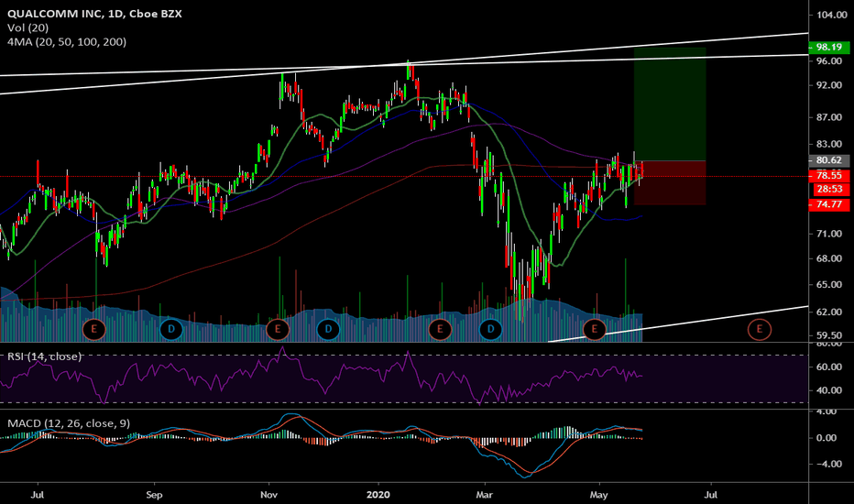Open the earnings marker above the May label
Viewport: 854px width, 504px height.
pos(594,329)
